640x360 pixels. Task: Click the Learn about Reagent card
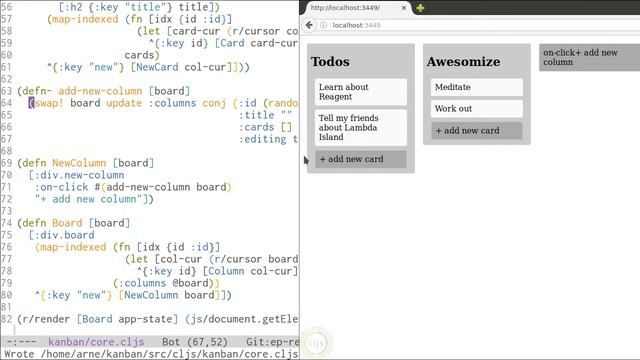361,92
